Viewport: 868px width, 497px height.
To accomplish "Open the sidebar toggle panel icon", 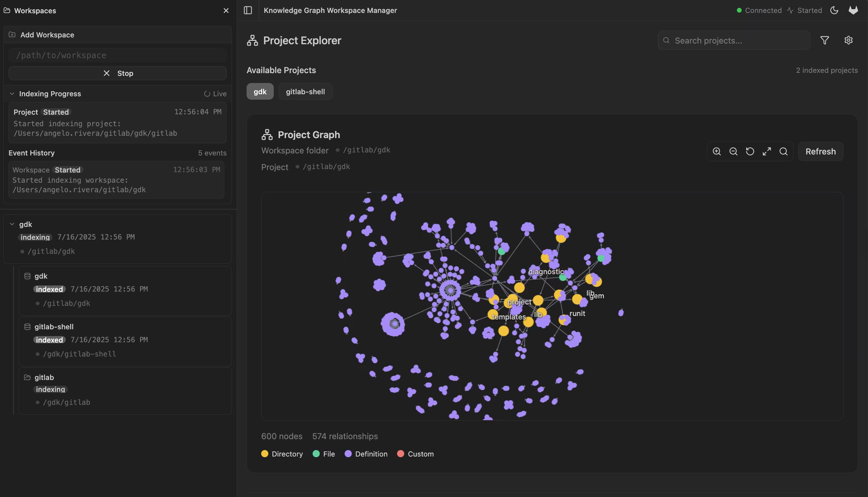I will (x=247, y=10).
